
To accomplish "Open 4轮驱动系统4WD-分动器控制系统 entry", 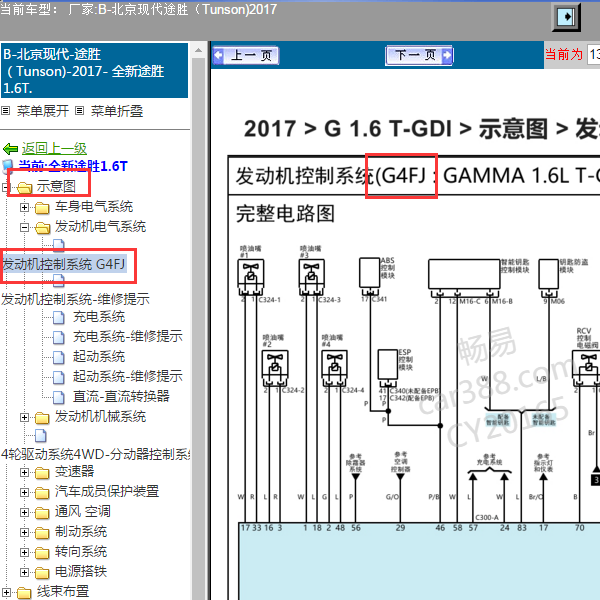I will click(95, 455).
